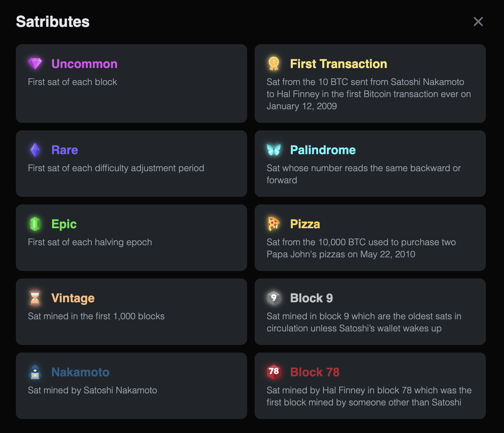Click the cyan butterfly Palindrome icon
Viewport: 504px width, 433px height.
click(274, 150)
